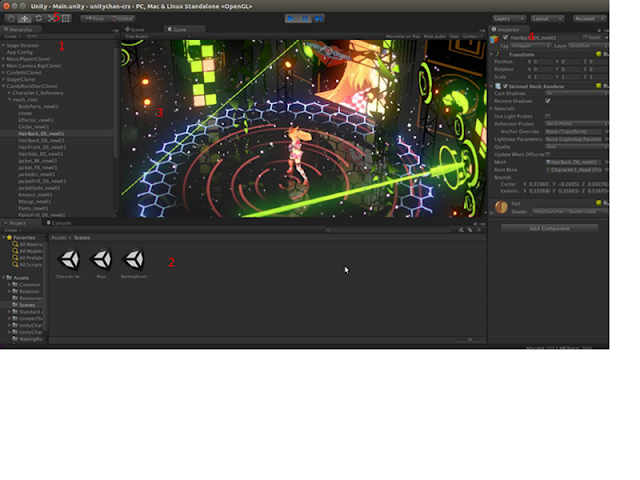The image size is (640, 480).
Task: Select the Move tool in the toolbar
Action: (x=24, y=18)
